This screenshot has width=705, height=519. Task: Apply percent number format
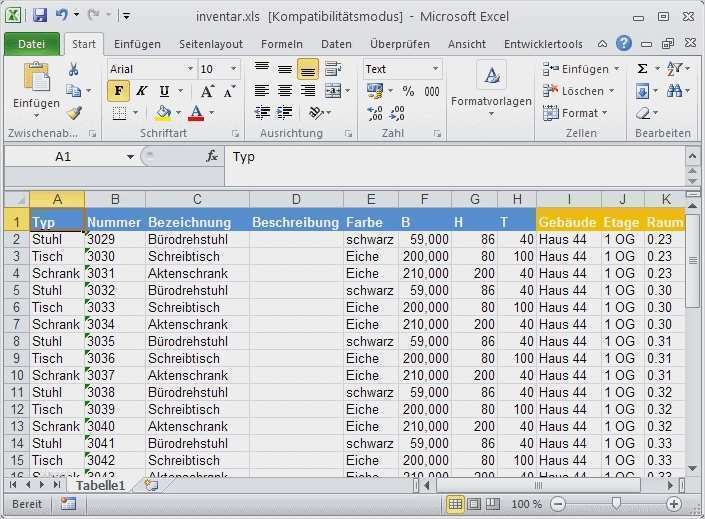coord(408,91)
